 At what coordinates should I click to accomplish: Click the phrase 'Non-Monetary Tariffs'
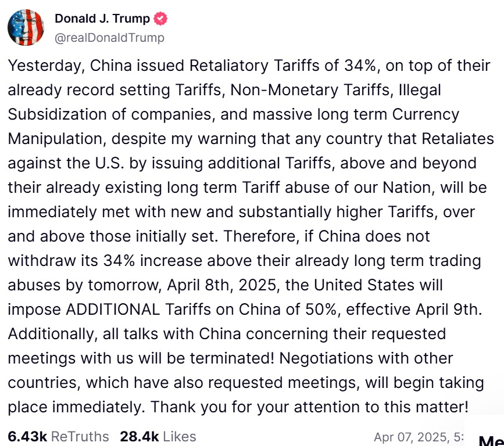click(310, 90)
